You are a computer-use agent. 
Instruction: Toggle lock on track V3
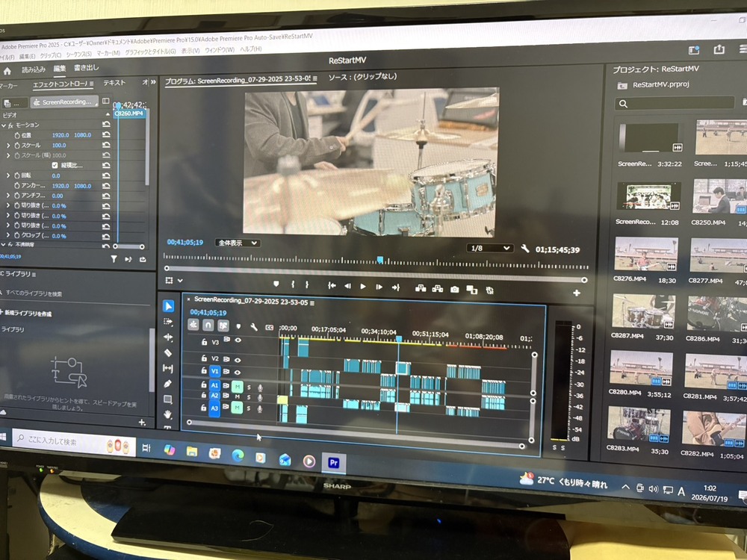pos(204,341)
